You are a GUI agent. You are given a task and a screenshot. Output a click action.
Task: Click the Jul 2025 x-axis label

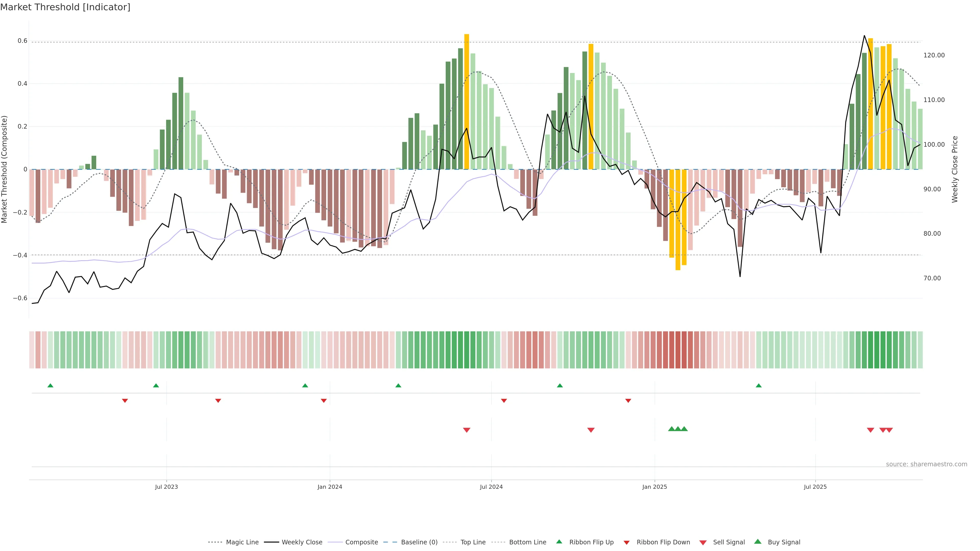pyautogui.click(x=815, y=487)
